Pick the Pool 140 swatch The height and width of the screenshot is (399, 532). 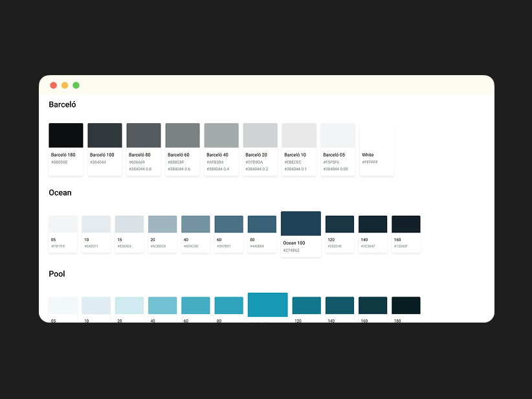(x=340, y=305)
